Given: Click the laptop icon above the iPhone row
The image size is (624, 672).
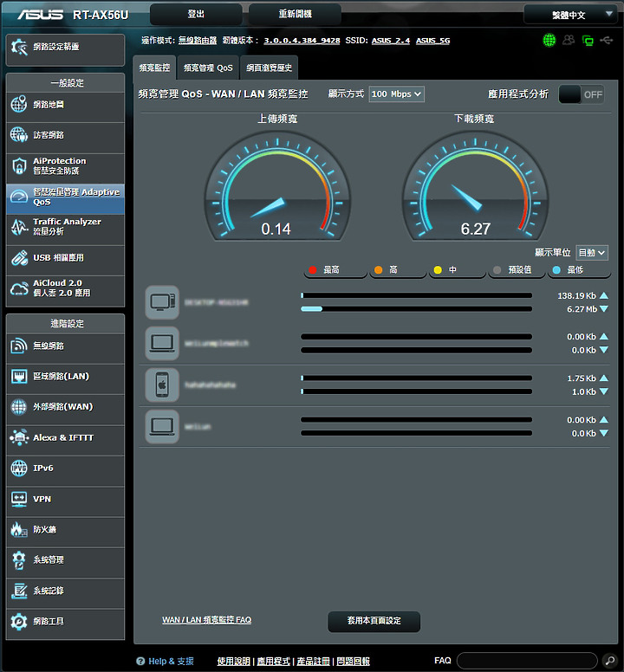Looking at the screenshot, I should (162, 343).
